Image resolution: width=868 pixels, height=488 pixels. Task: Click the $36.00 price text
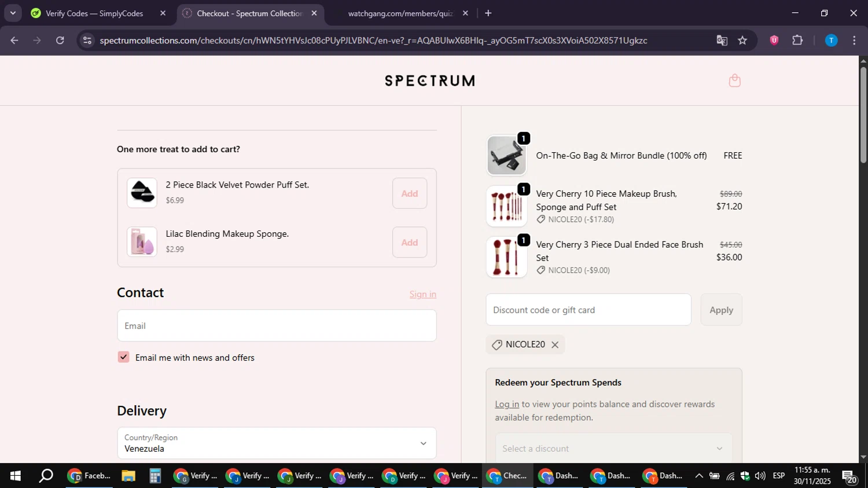coord(729,258)
